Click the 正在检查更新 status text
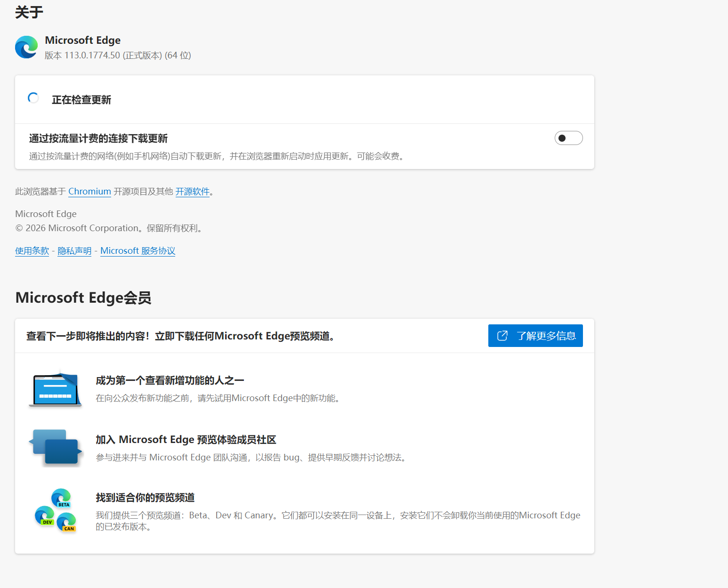This screenshot has height=588, width=728. (81, 99)
